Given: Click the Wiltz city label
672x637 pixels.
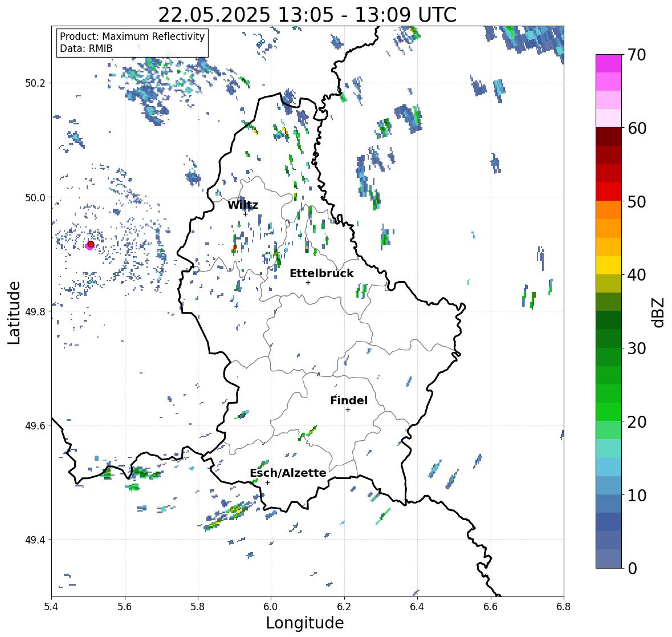Looking at the screenshot, I should click(243, 205).
